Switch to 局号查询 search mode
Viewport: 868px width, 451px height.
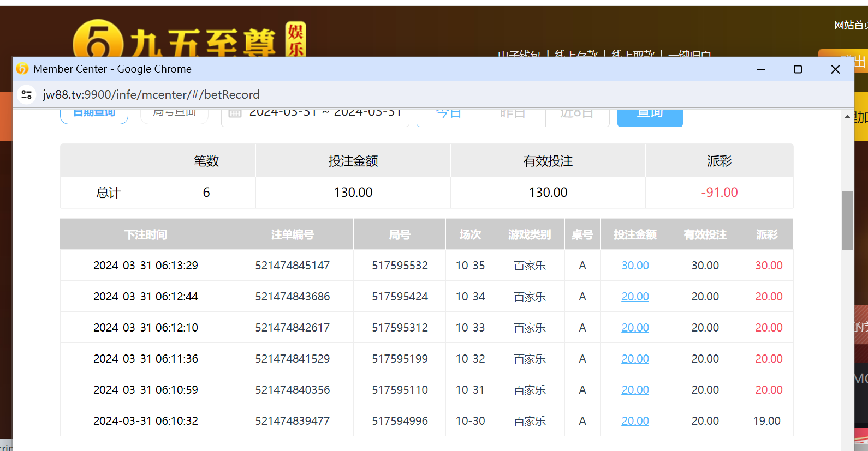[174, 115]
